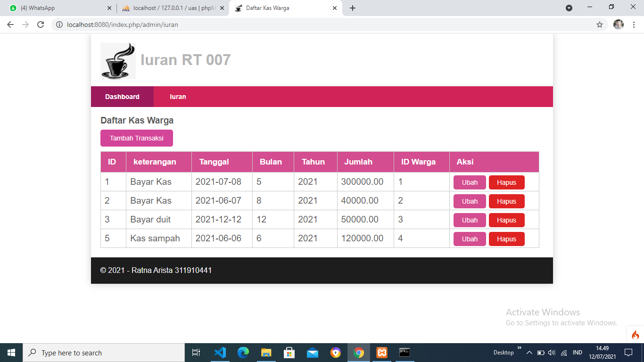Open the XAMPP control panel from the taskbar
Screen dimensions: 644x362
(x=381, y=352)
